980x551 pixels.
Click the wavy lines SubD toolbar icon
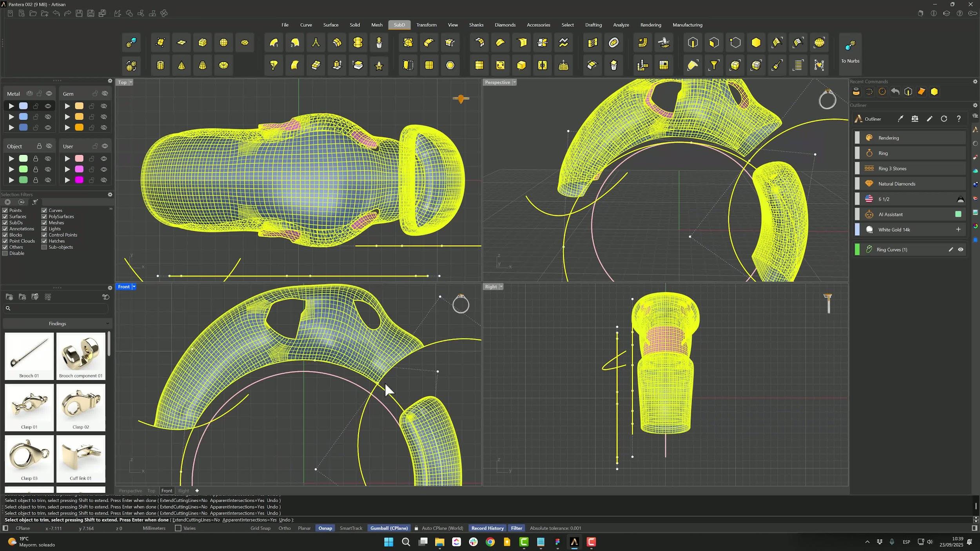click(x=564, y=42)
